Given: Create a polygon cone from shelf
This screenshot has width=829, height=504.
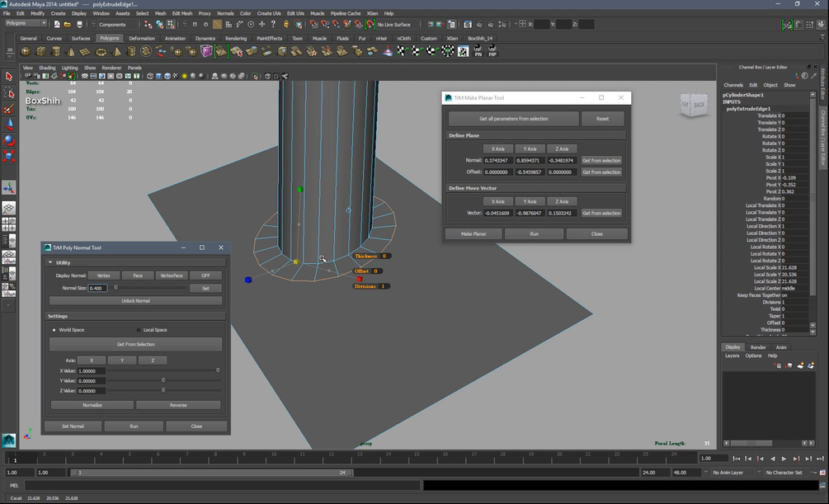Looking at the screenshot, I should (70, 51).
